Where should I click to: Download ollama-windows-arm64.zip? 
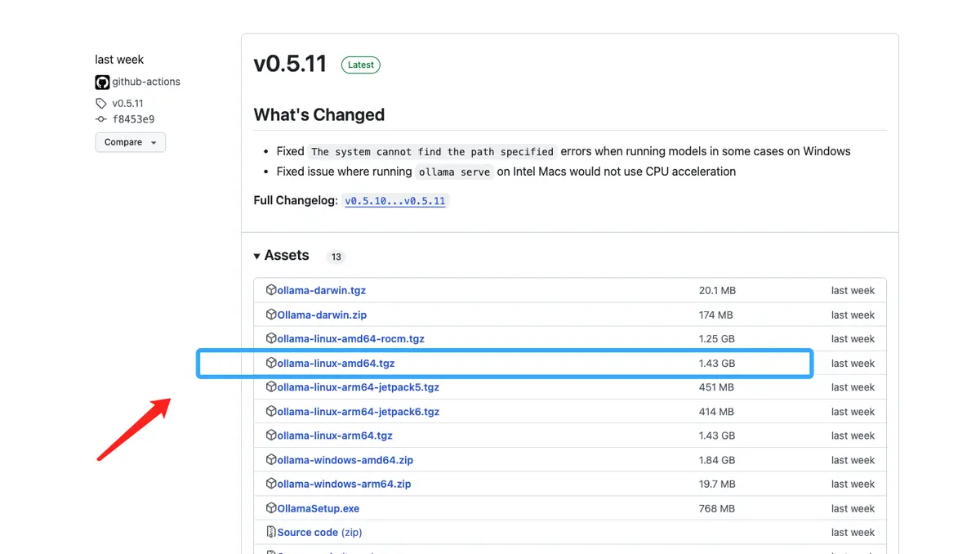345,484
